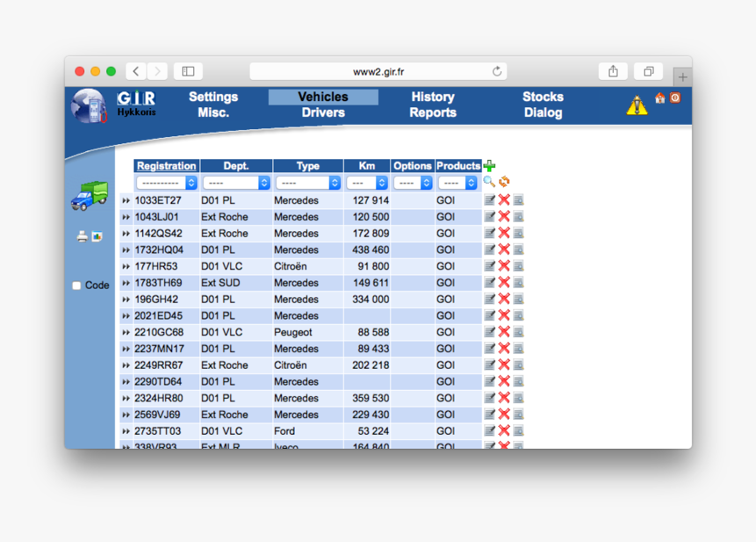
Task: Go home via the house icon
Action: pos(660,98)
